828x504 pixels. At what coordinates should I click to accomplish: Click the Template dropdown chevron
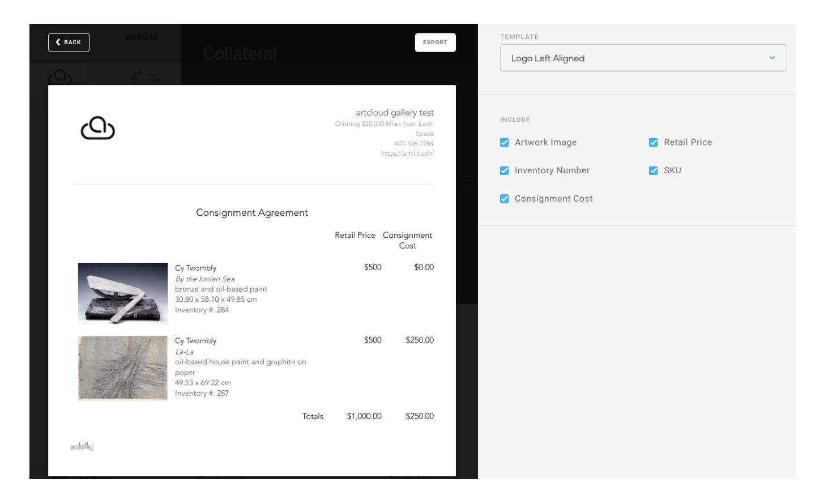[x=772, y=58]
